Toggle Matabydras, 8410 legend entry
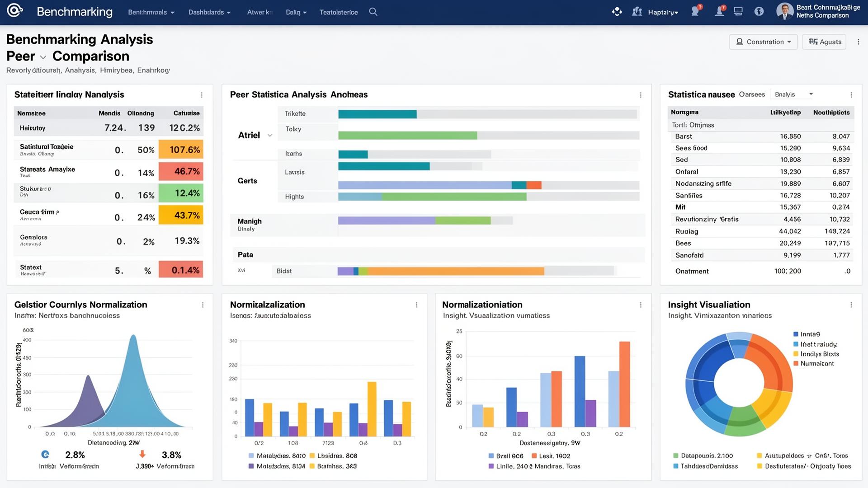This screenshot has height=488, width=868. point(277,456)
